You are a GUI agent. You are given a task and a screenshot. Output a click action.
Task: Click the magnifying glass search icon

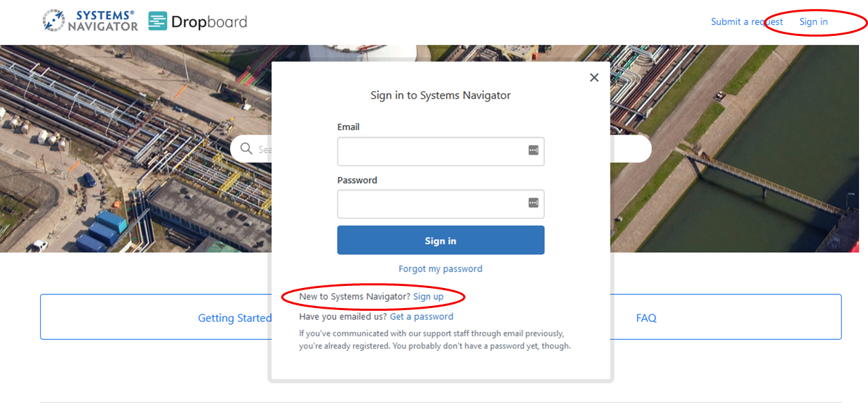click(247, 148)
